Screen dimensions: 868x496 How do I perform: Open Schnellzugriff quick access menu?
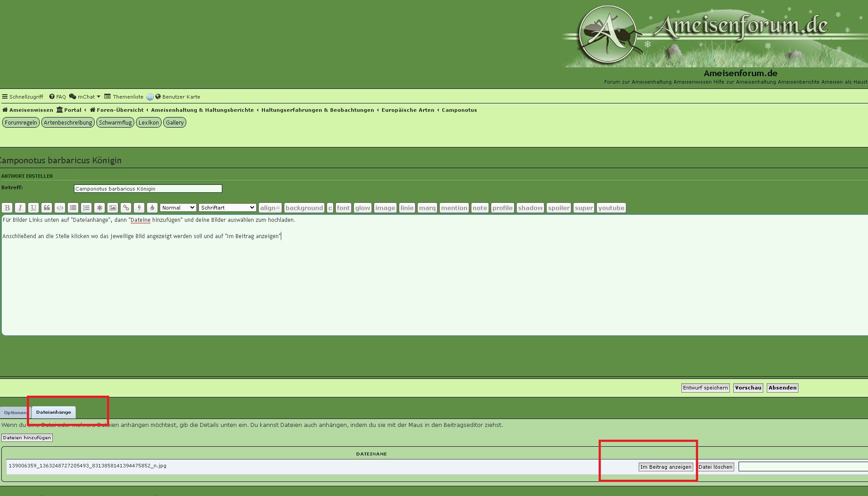(x=23, y=97)
